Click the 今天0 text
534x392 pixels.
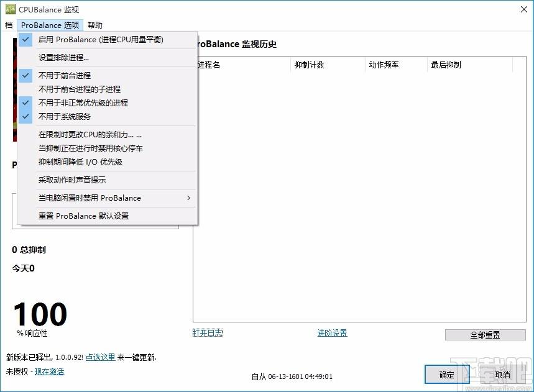23,268
